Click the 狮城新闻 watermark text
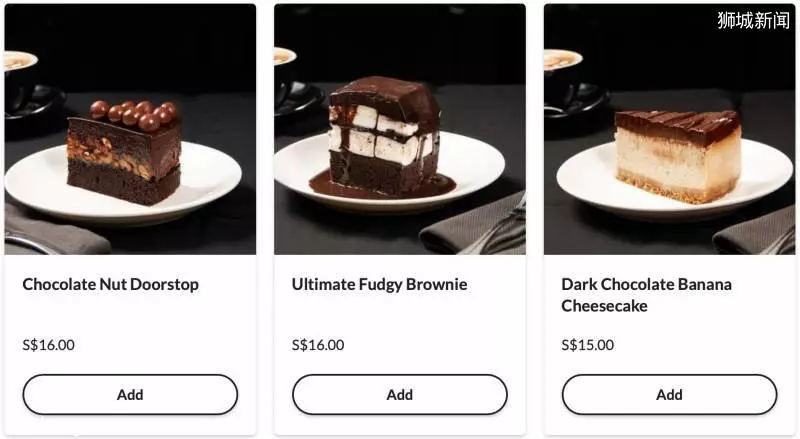This screenshot has width=800, height=439. pos(754,20)
